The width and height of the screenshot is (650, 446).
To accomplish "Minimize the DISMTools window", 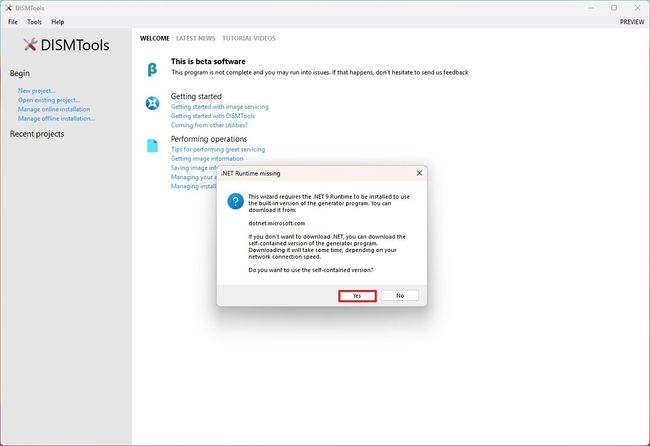I will click(x=591, y=8).
